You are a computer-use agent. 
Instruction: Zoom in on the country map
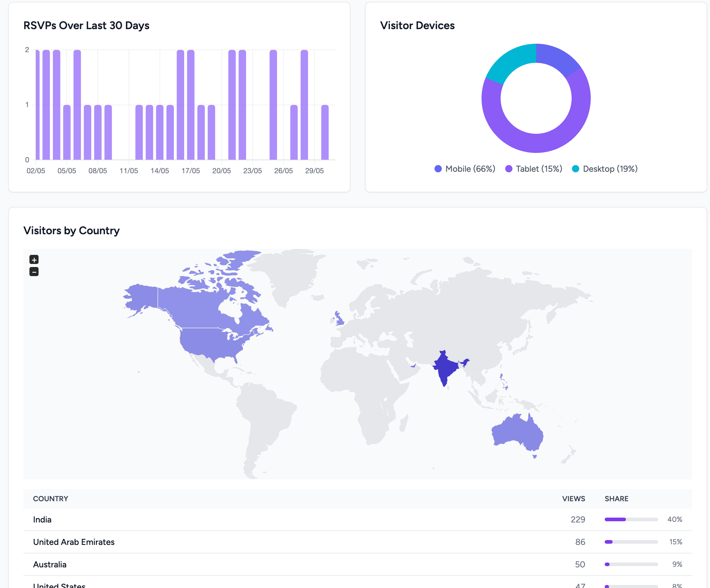click(34, 259)
